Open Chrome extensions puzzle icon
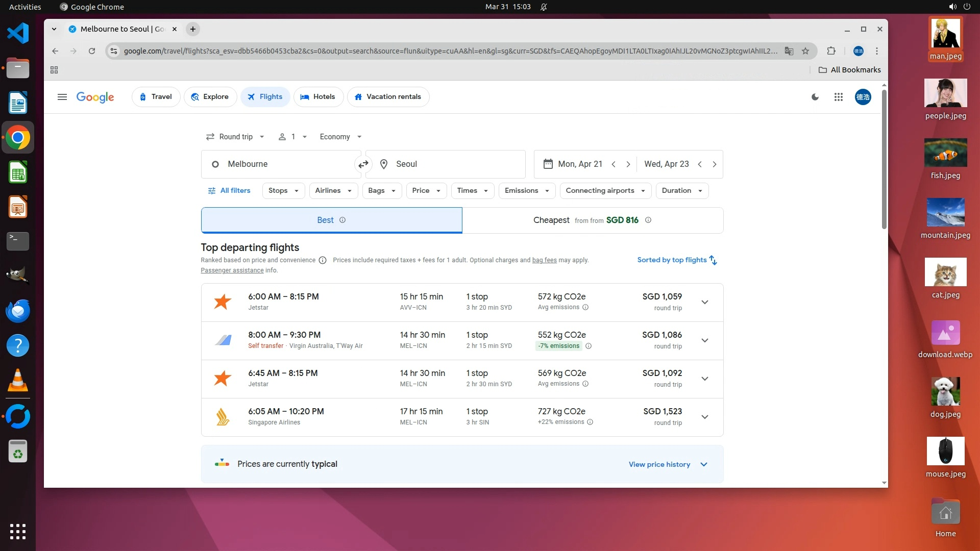The image size is (980, 551). [831, 51]
